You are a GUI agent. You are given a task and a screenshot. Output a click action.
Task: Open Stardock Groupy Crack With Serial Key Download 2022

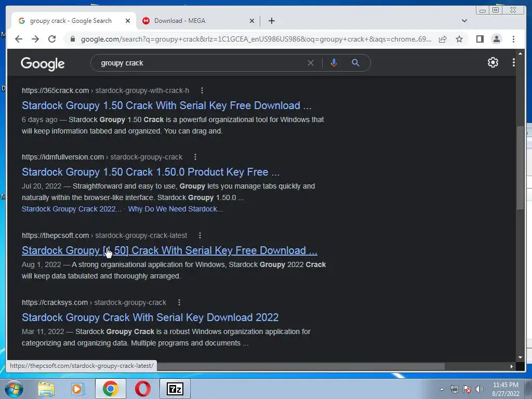(150, 317)
